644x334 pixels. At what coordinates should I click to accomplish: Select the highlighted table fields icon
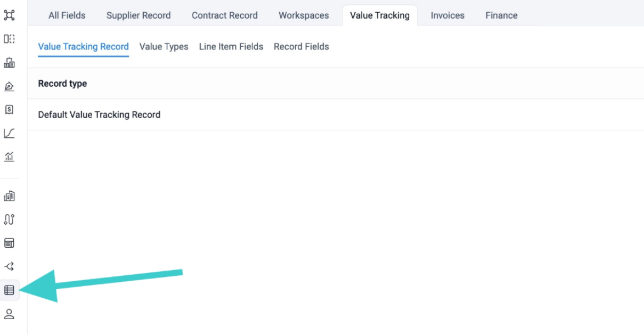(9, 290)
